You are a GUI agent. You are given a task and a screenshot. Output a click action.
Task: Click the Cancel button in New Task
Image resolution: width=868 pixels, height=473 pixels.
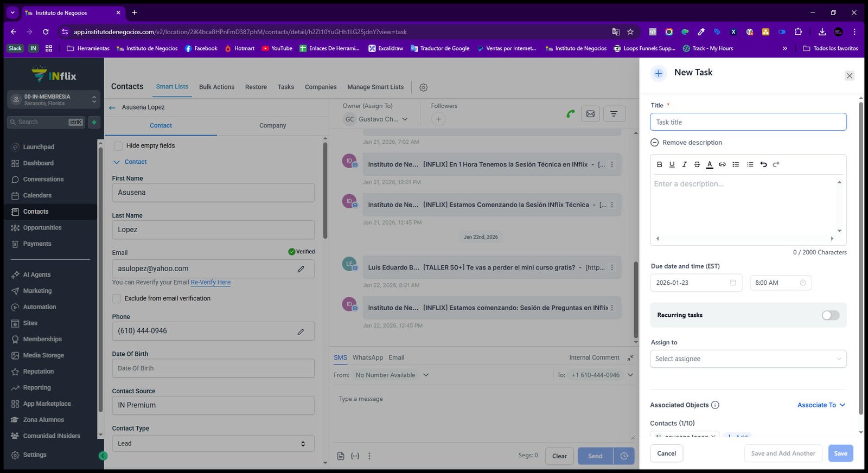tap(666, 453)
